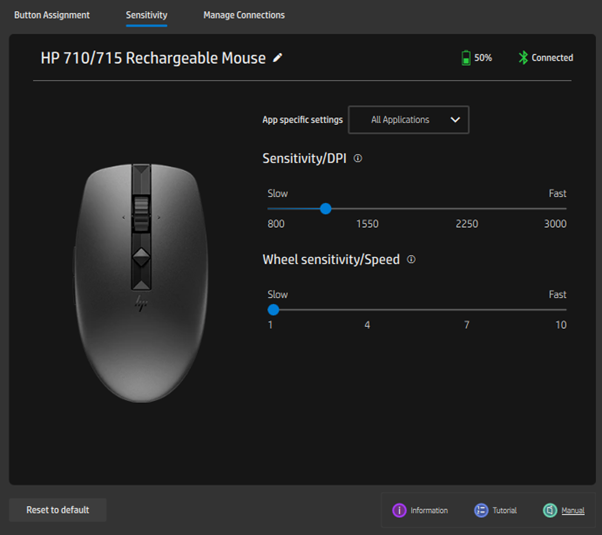Click the Tutorial label

click(x=504, y=510)
